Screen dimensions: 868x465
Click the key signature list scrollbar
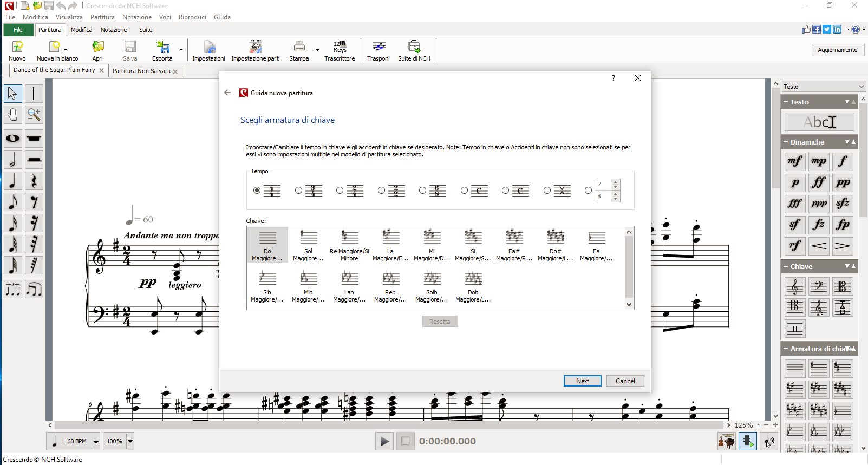click(x=629, y=268)
